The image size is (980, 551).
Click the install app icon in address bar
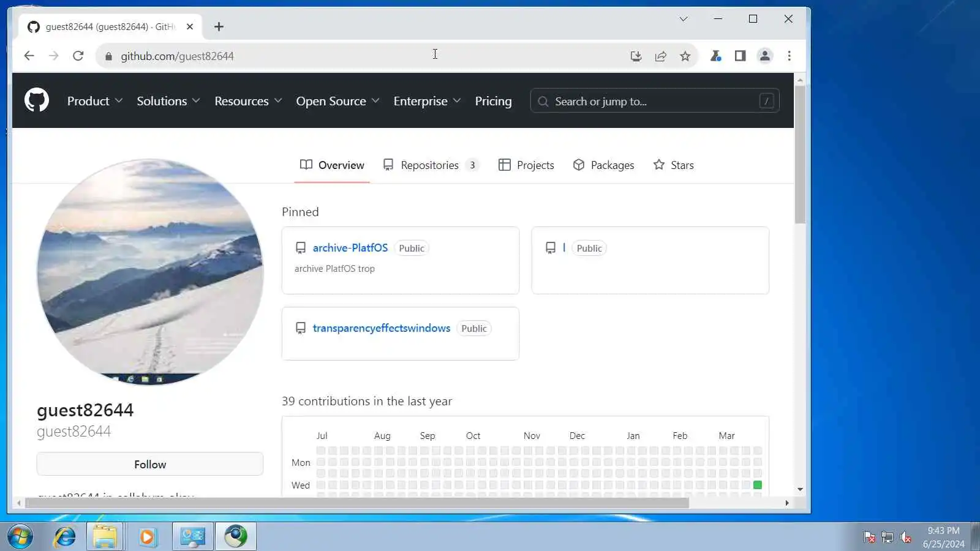click(x=636, y=56)
